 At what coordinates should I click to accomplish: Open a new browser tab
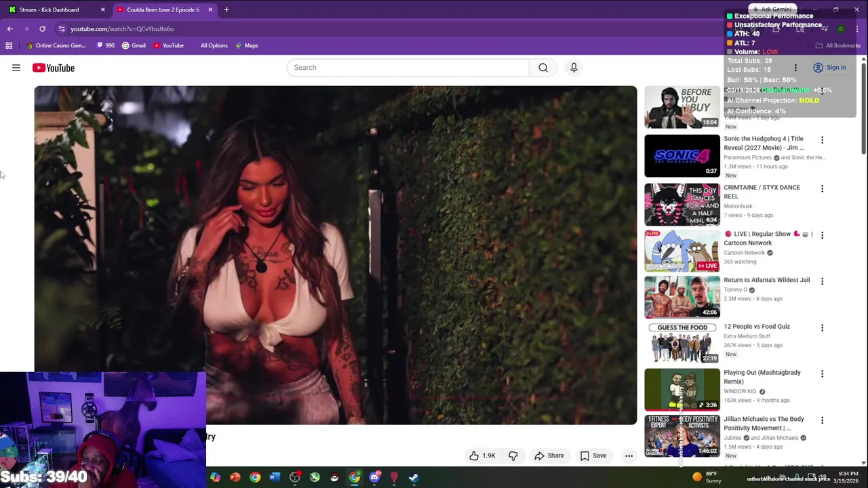click(x=226, y=9)
